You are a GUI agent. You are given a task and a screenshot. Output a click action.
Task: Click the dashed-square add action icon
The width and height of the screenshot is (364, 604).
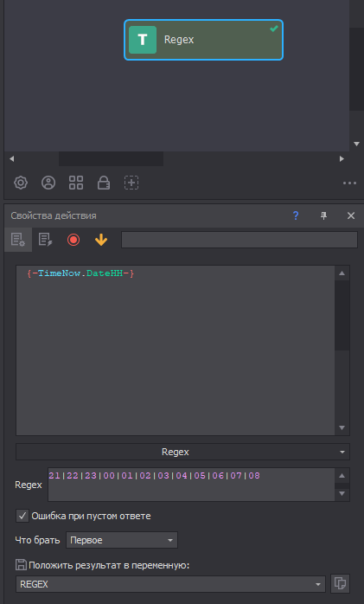tap(131, 183)
